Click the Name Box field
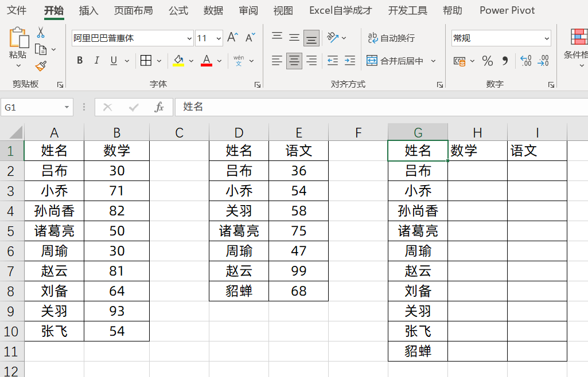Image resolution: width=588 pixels, height=377 pixels. (x=32, y=108)
